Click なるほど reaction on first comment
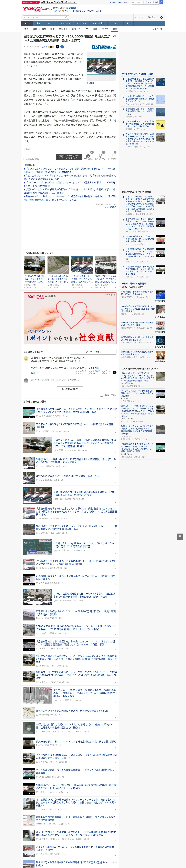The height and width of the screenshot is (868, 186). [94, 372]
